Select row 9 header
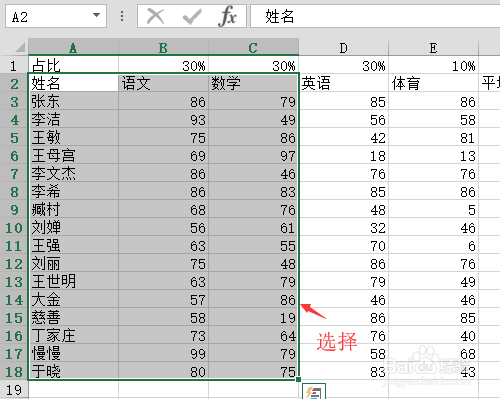This screenshot has height=399, width=500. coord(14,210)
